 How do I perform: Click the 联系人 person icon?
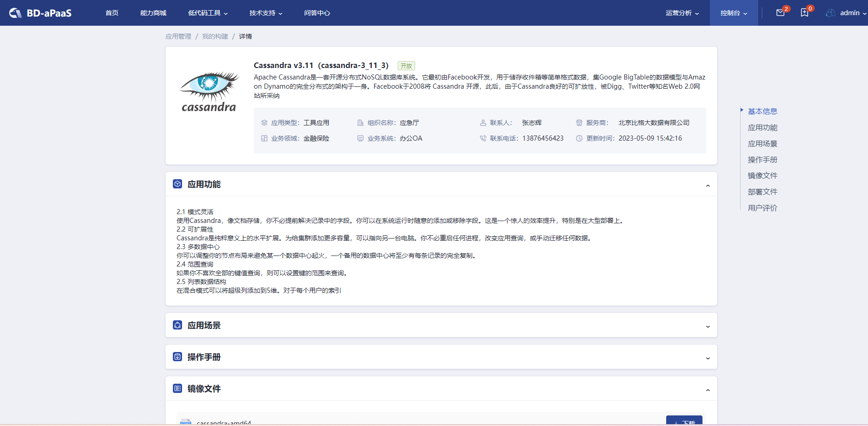[x=483, y=123]
